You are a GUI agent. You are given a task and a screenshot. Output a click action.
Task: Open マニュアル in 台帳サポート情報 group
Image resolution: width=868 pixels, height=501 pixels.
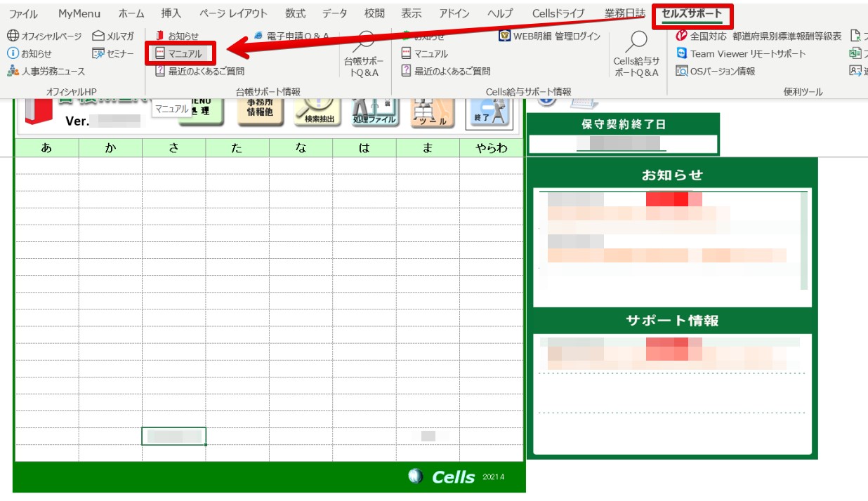pyautogui.click(x=178, y=53)
